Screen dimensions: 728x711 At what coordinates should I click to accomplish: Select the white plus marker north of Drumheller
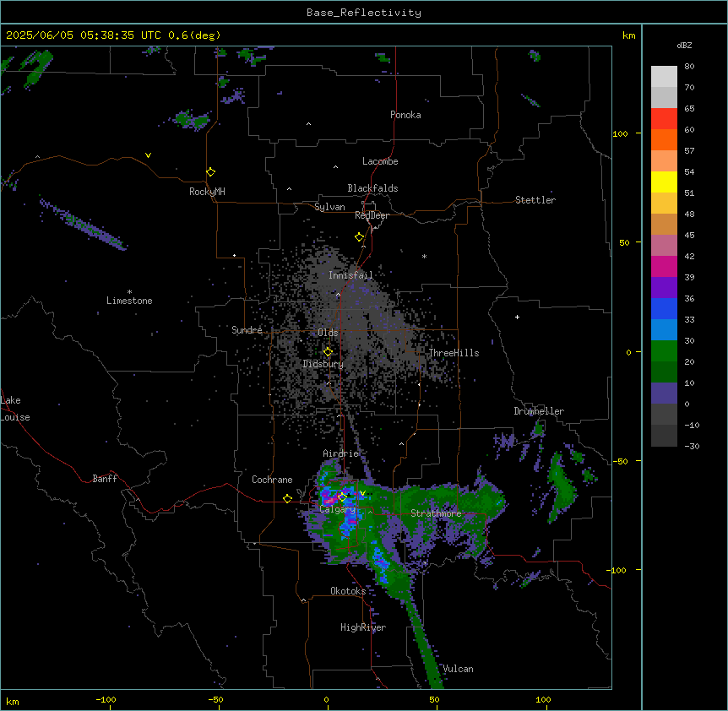click(517, 317)
